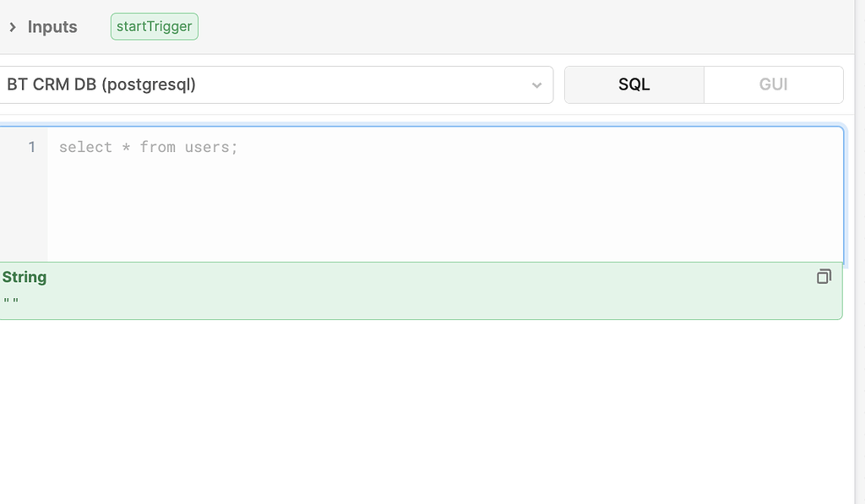Click line number 1 in the editor gutter
Screen dimensions: 865x504
pyautogui.click(x=32, y=147)
